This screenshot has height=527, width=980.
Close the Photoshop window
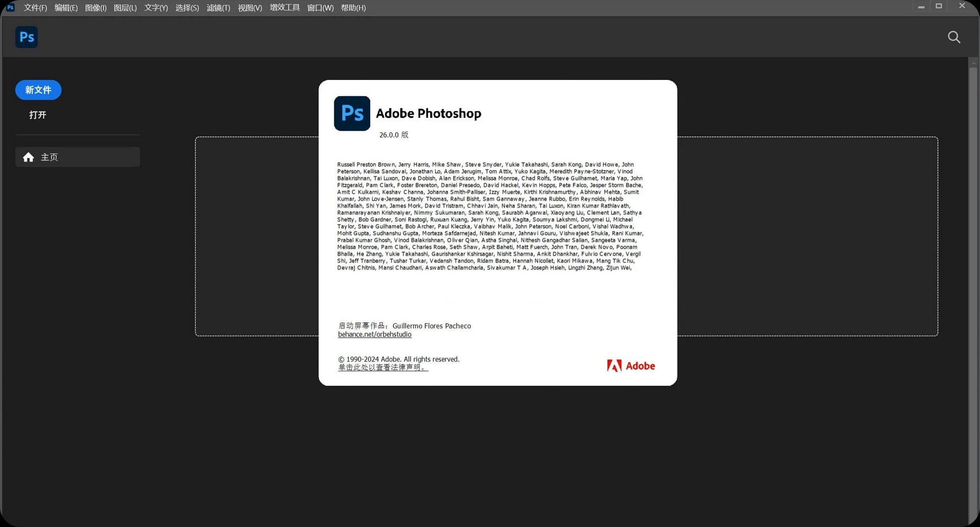tap(962, 6)
